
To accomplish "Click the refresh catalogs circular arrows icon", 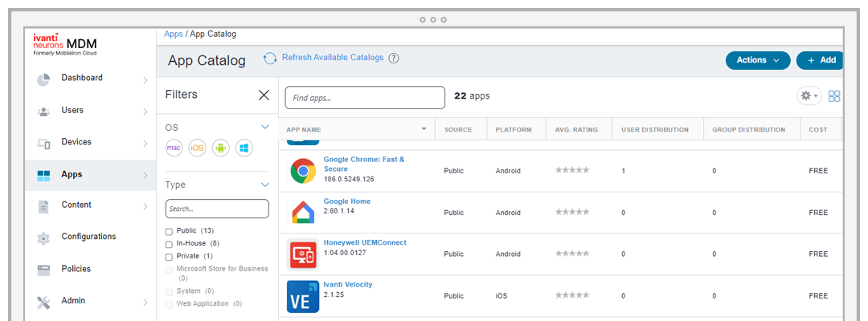I will click(270, 58).
